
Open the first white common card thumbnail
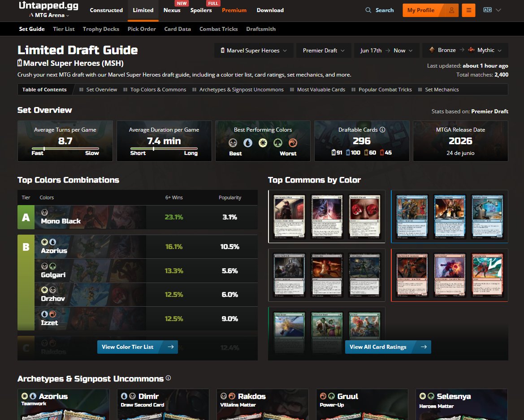point(290,216)
